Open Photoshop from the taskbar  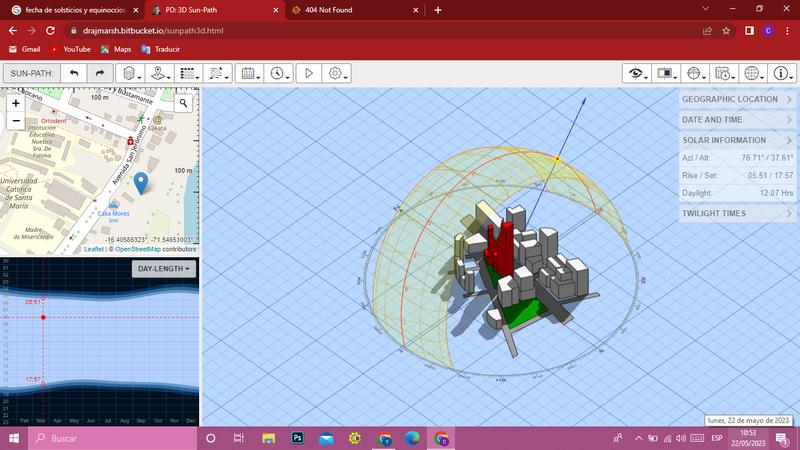click(297, 438)
